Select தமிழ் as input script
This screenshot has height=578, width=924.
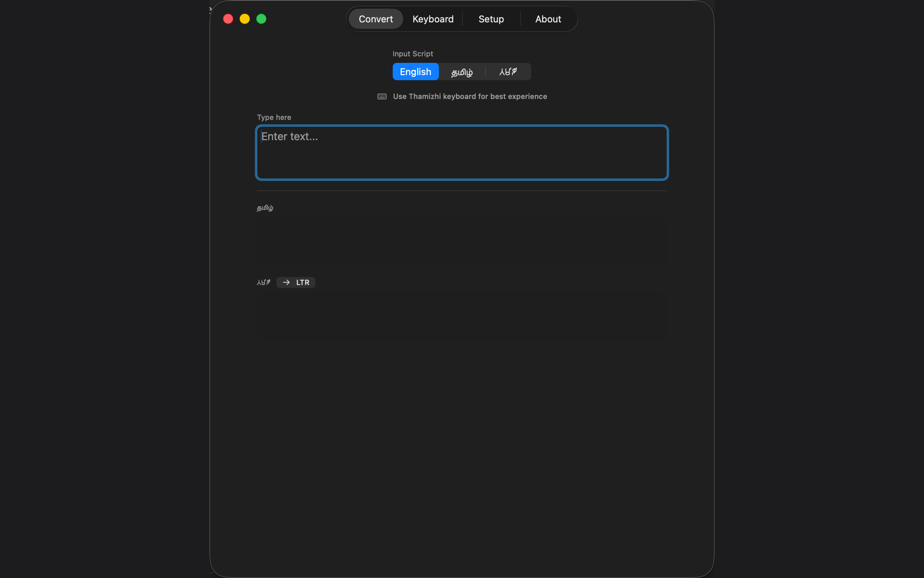pyautogui.click(x=462, y=72)
